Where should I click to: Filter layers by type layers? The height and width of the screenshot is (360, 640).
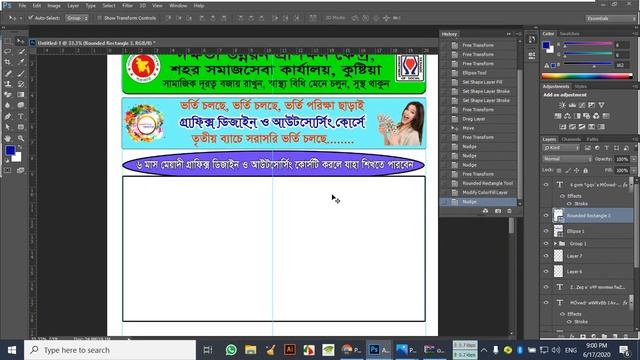pyautogui.click(x=607, y=148)
